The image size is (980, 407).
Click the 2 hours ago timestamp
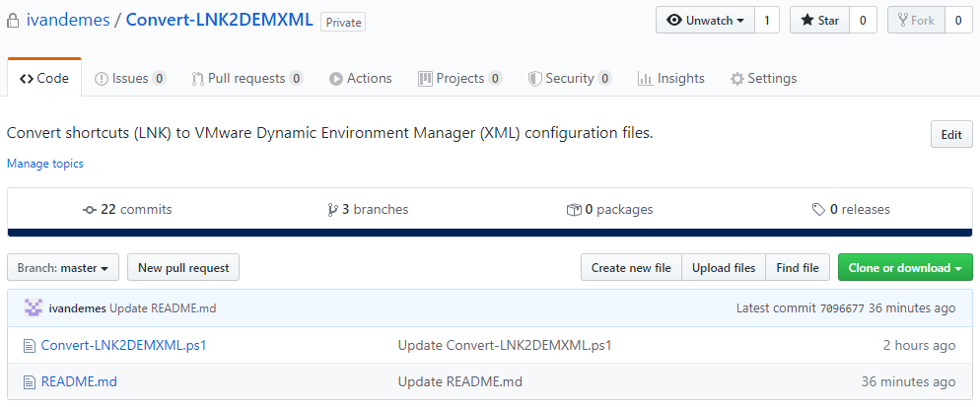919,345
